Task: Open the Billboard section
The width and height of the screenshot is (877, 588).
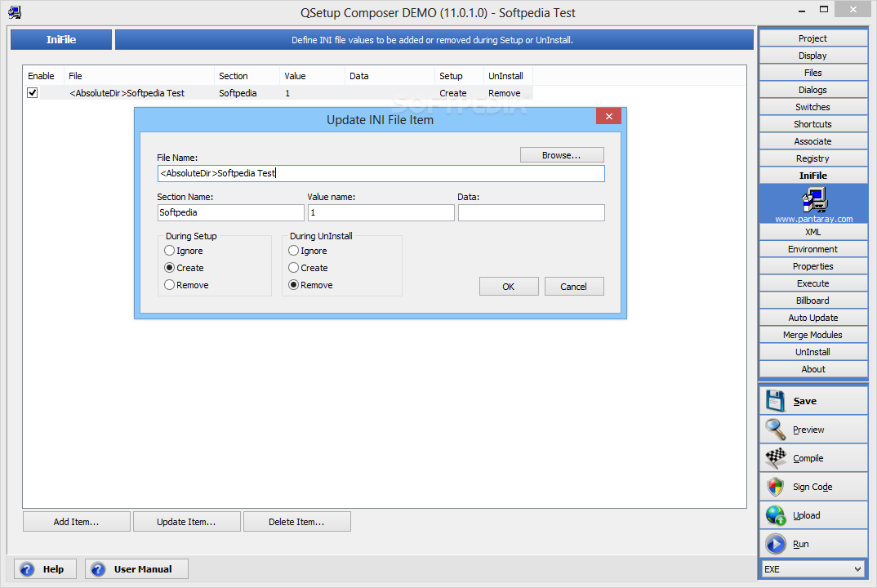Action: tap(812, 301)
